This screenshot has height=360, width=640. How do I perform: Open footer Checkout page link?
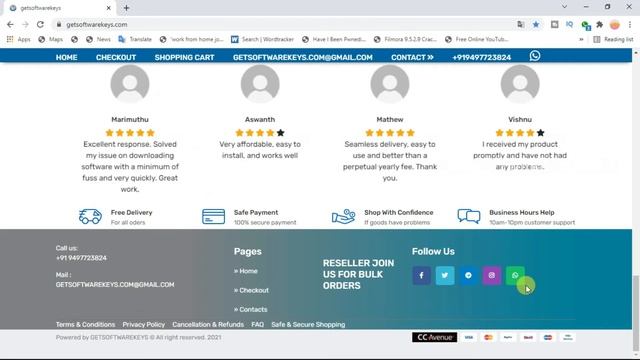[x=251, y=290]
